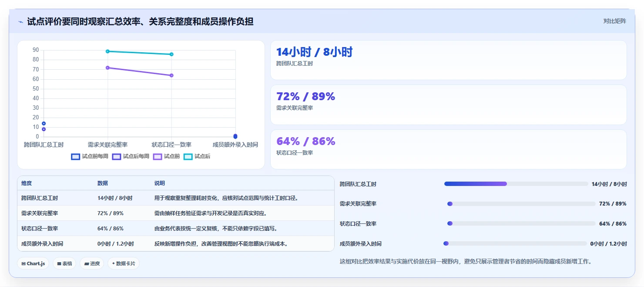Toggle the 试点后每周 legend swatch
The width and height of the screenshot is (644, 287).
[x=117, y=156]
